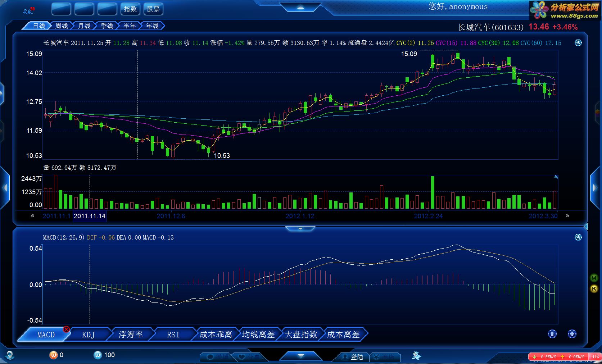Switch to the 周线 period tab
The height and width of the screenshot is (364, 602).
point(62,26)
